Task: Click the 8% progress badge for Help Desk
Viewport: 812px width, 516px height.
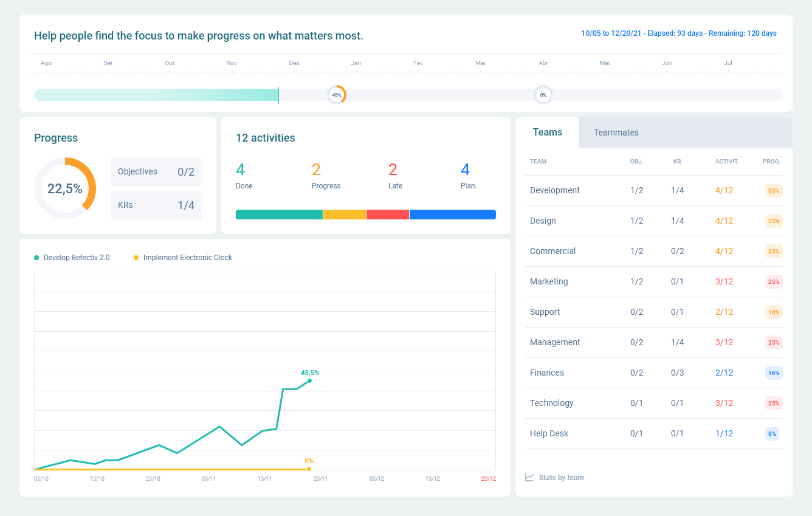Action: click(x=772, y=433)
